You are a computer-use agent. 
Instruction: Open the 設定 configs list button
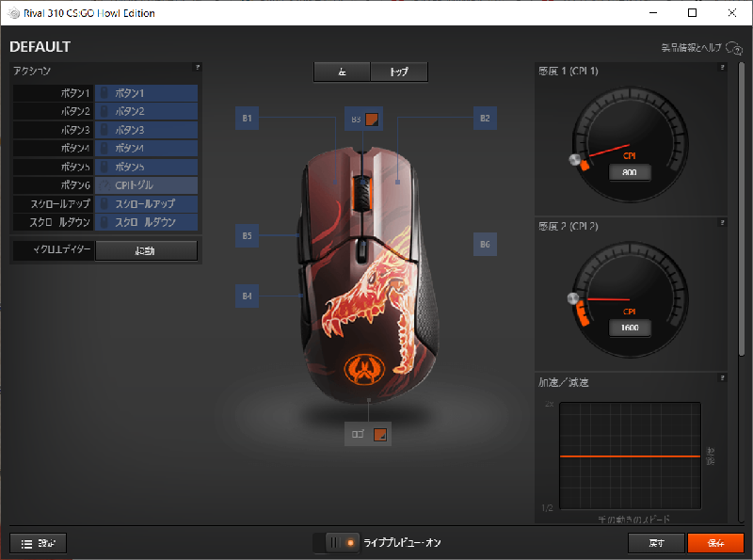(38, 543)
